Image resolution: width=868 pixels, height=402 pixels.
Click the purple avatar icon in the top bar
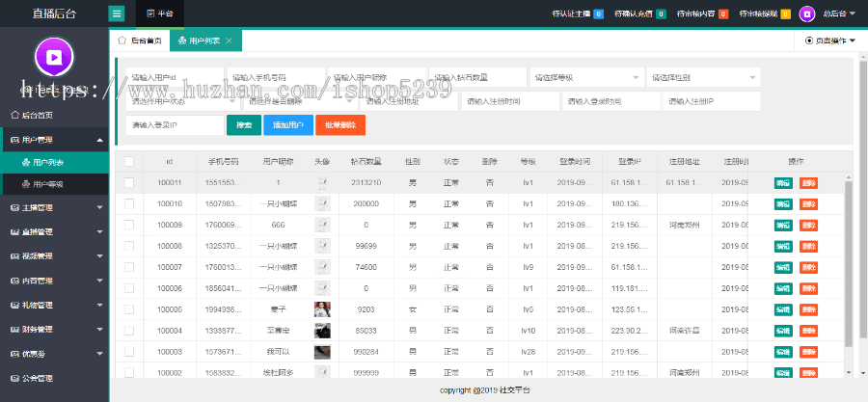point(806,13)
